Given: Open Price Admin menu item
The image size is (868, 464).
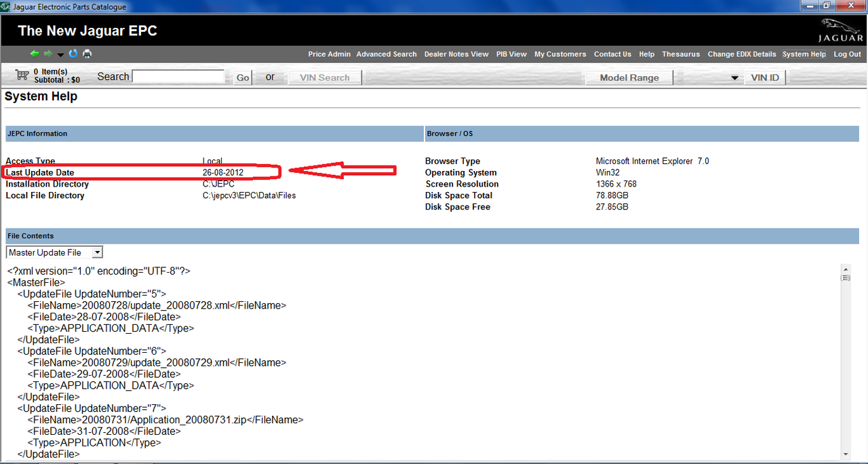Looking at the screenshot, I should click(330, 54).
